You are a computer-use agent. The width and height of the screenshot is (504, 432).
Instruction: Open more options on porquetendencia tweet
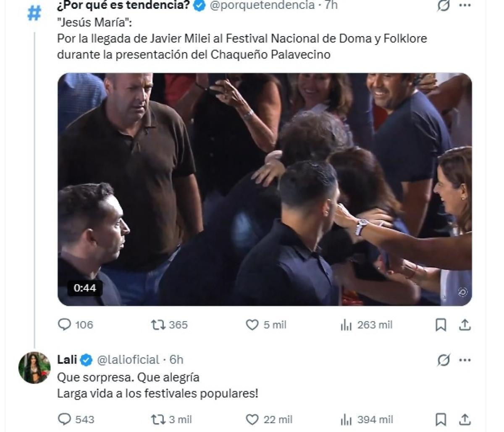coord(465,6)
